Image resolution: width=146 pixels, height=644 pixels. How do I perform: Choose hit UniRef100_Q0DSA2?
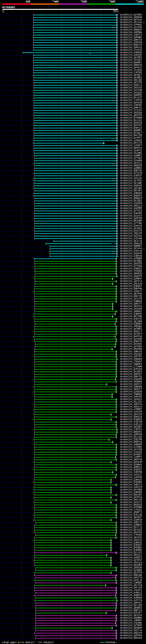[131, 55]
